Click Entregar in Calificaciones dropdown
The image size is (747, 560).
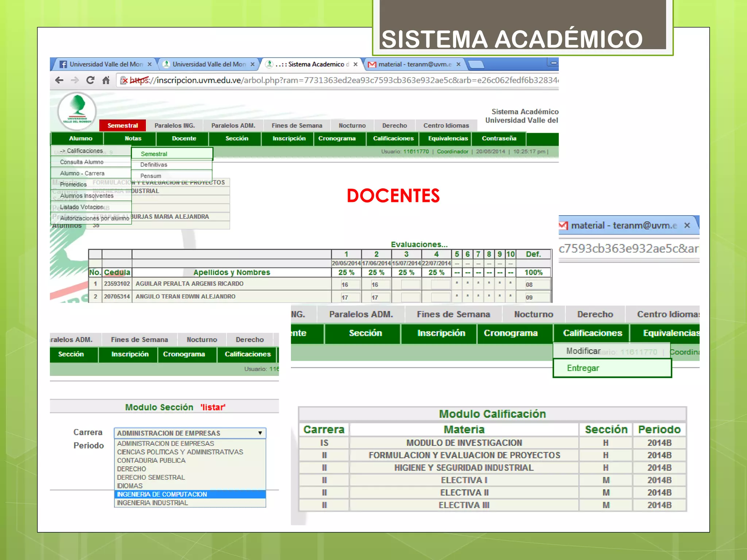(x=612, y=368)
